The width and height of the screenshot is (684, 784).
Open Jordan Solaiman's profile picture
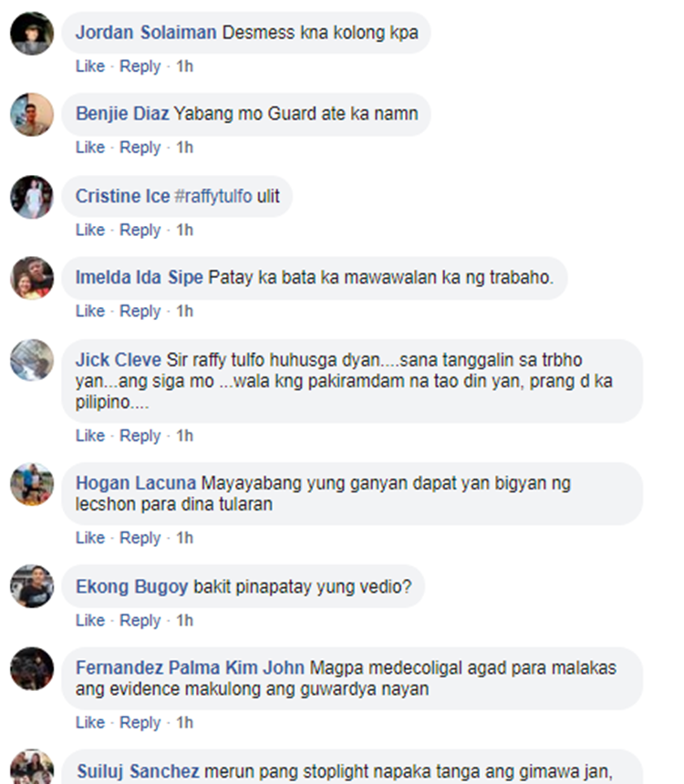coord(32,33)
